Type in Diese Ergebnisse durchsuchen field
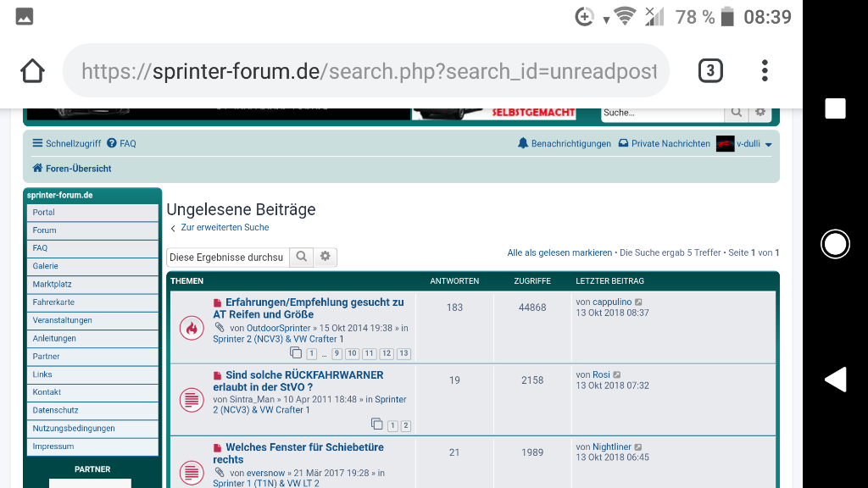This screenshot has width=868, height=488. pos(227,257)
